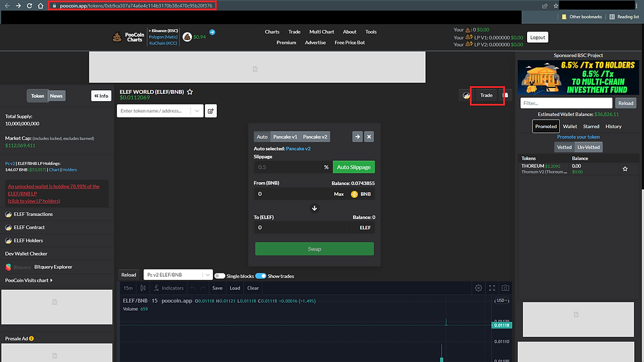Image resolution: width=644 pixels, height=362 pixels.
Task: Open the Promote your token link
Action: (578, 137)
